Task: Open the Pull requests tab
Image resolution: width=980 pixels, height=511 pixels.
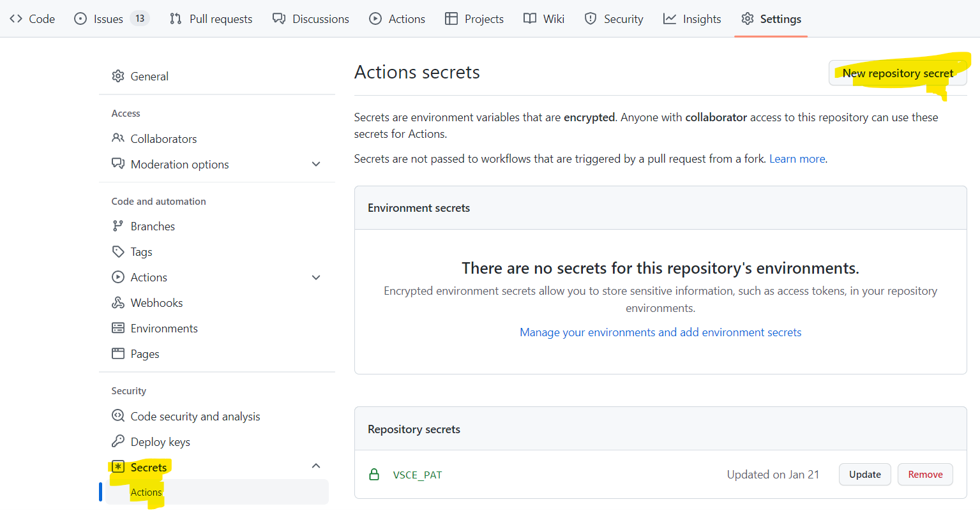Action: click(211, 19)
